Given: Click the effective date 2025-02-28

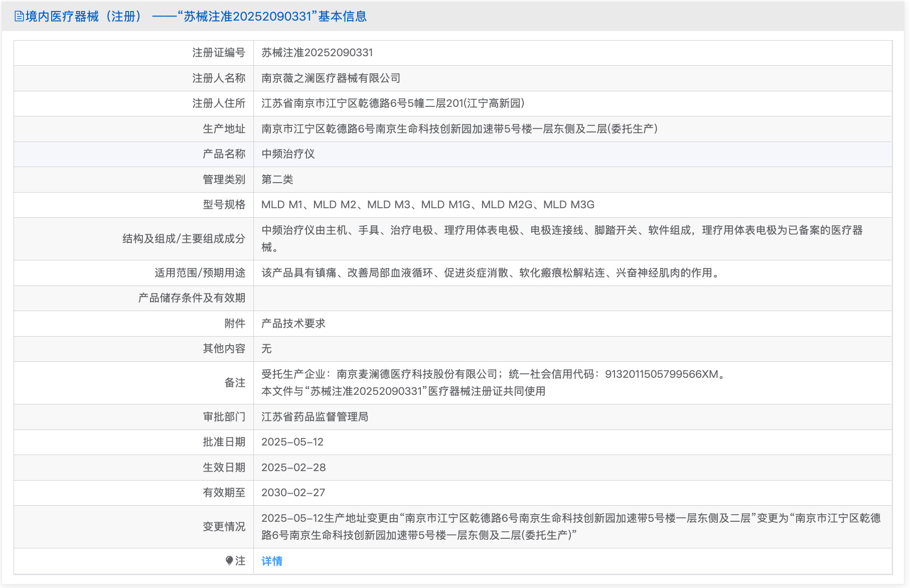Looking at the screenshot, I should pyautogui.click(x=293, y=468).
